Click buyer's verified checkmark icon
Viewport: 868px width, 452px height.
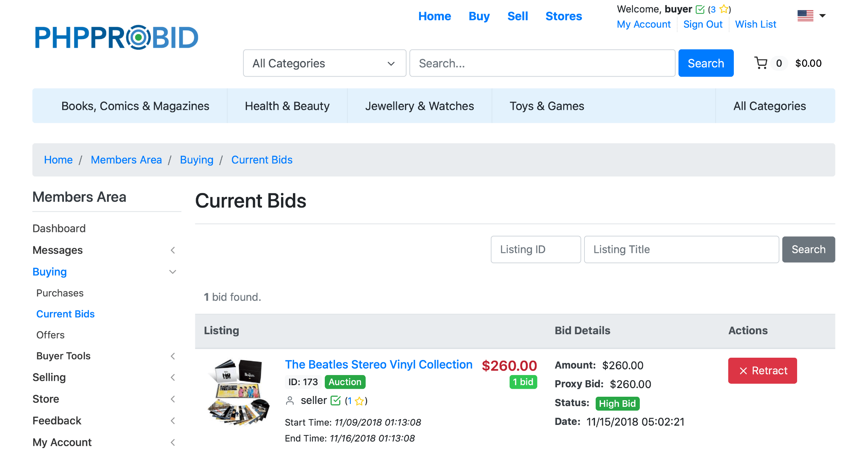point(700,9)
